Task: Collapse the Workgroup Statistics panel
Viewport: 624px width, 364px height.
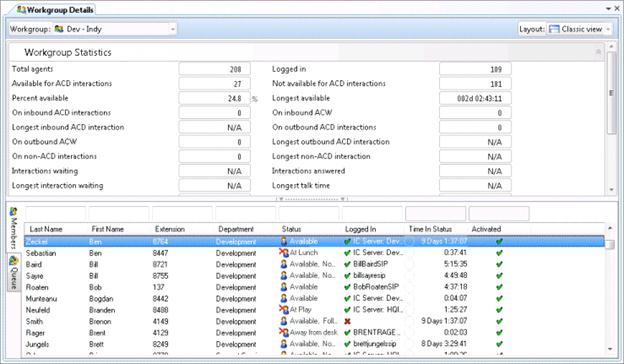Action: pos(598,52)
